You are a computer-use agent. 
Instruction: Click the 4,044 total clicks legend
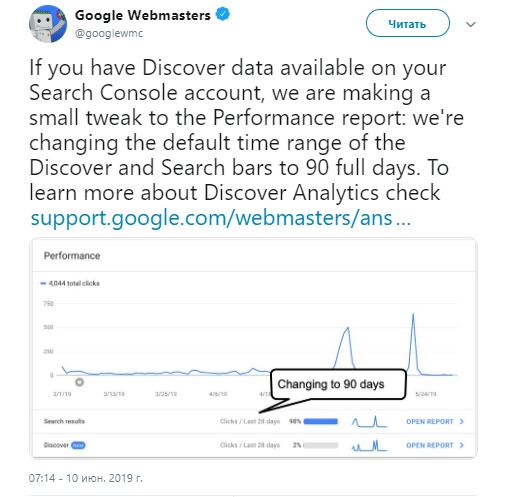(x=70, y=283)
